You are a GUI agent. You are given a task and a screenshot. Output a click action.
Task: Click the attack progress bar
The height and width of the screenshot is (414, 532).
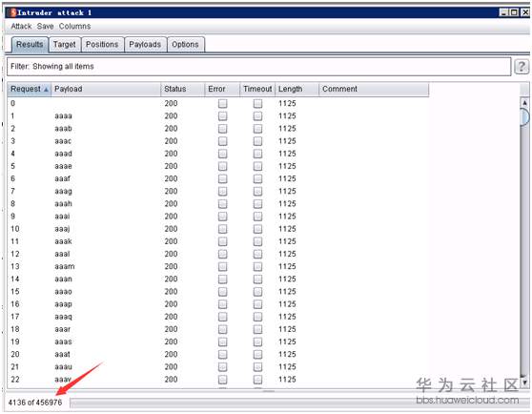(300, 403)
